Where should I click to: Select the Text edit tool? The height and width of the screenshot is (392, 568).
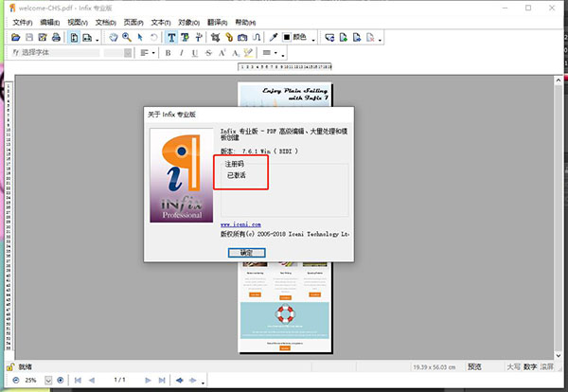pyautogui.click(x=171, y=38)
